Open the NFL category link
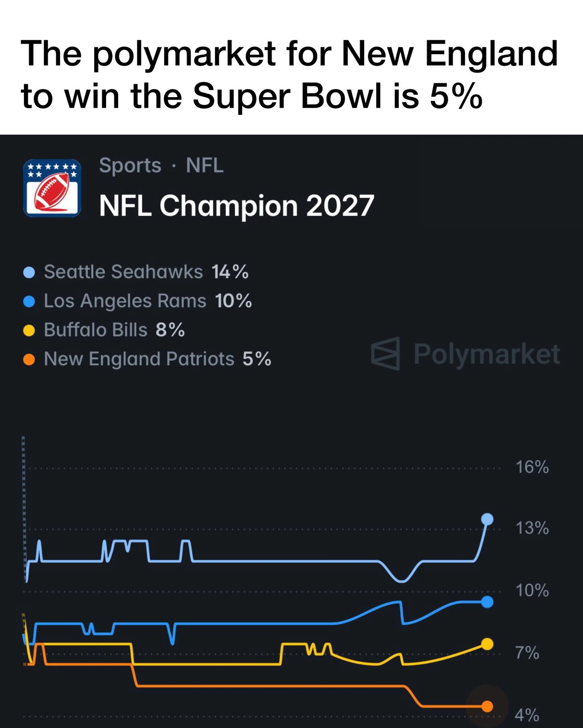 pyautogui.click(x=204, y=166)
